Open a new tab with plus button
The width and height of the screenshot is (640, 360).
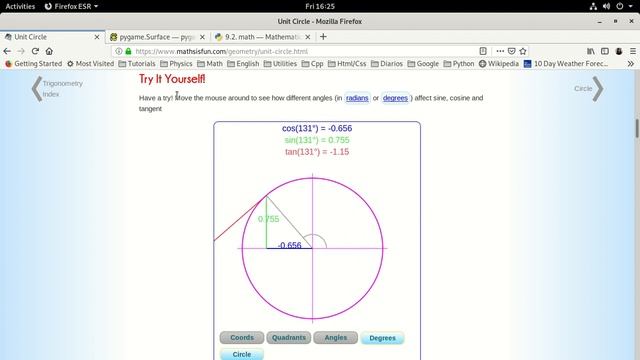point(323,37)
